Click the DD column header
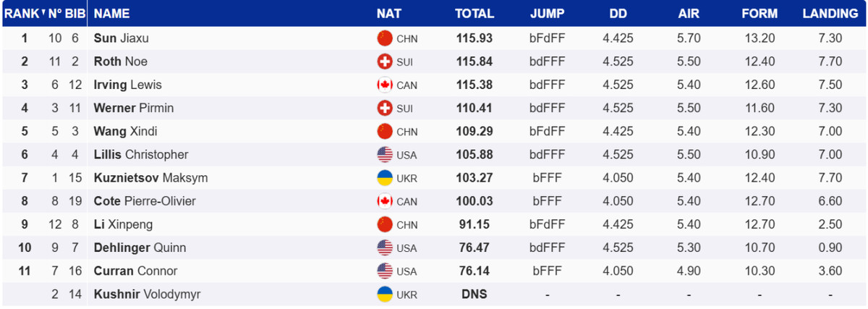 pyautogui.click(x=618, y=13)
